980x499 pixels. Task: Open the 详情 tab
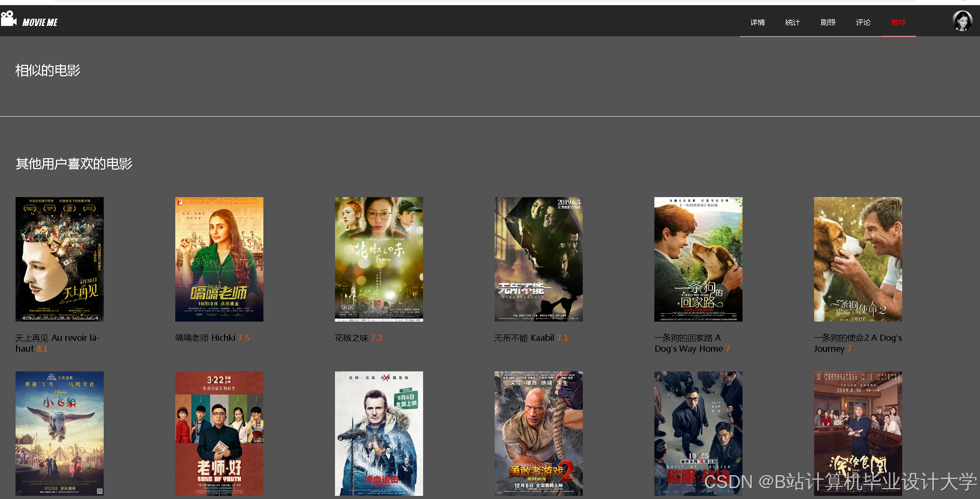click(758, 22)
